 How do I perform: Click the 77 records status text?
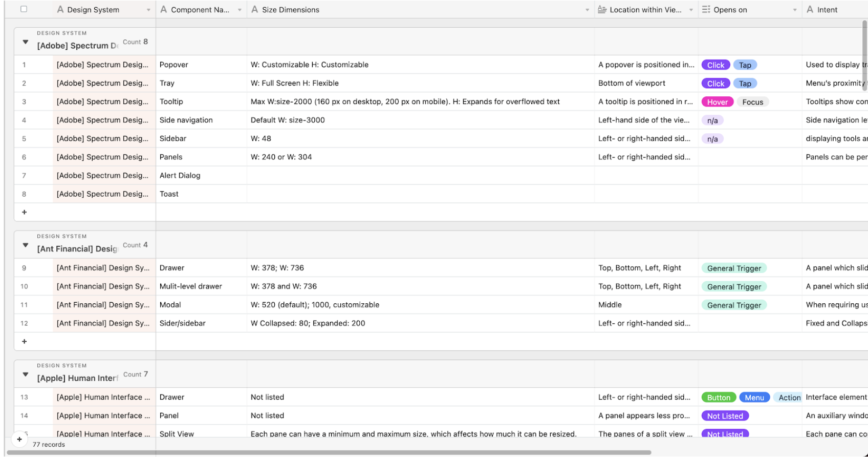pos(49,445)
